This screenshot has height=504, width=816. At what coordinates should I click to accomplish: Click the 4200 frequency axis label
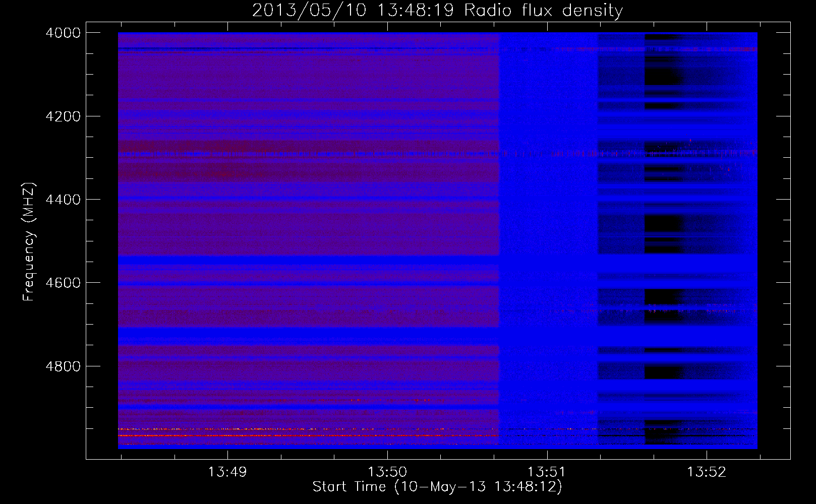(63, 116)
